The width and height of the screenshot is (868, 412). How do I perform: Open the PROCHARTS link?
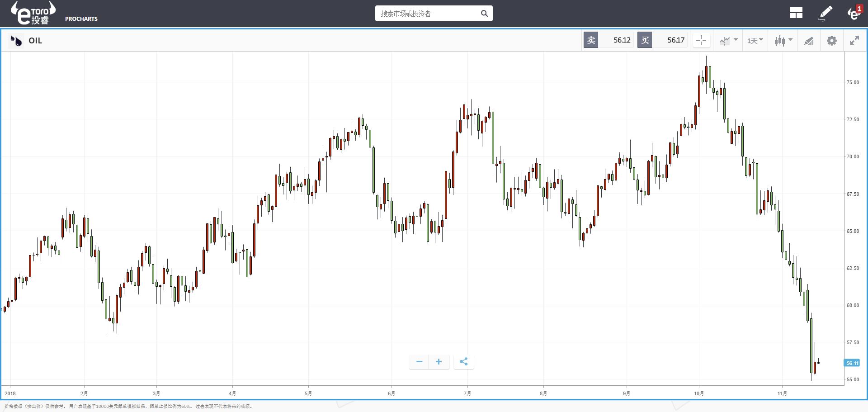tap(81, 19)
